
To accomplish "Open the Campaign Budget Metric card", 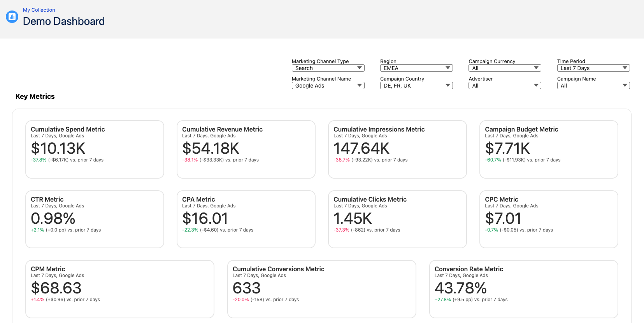I will (548, 149).
